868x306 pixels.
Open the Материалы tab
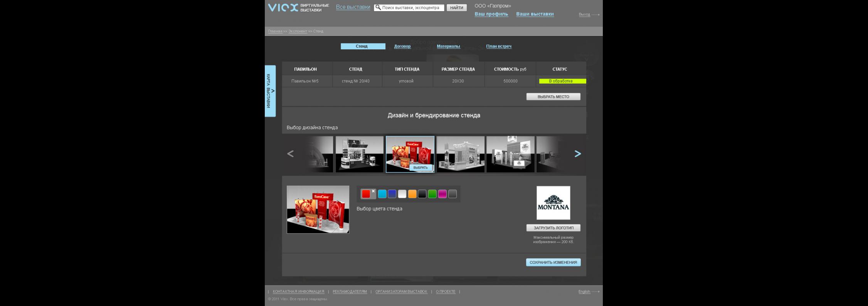448,46
